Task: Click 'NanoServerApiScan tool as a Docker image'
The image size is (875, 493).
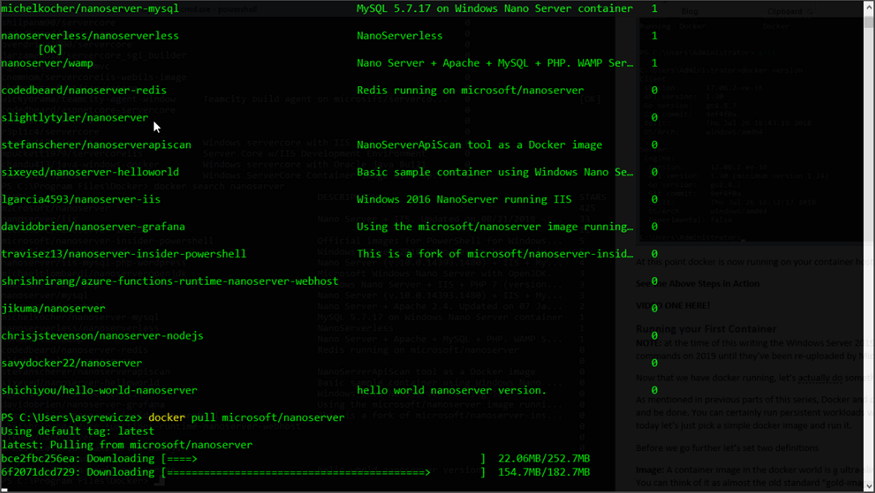Action: [479, 145]
